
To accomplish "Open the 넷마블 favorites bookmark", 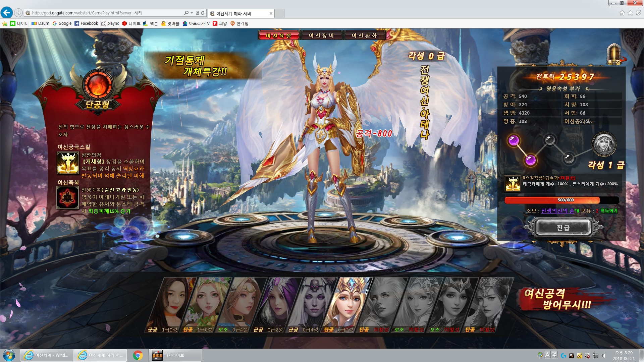I will pyautogui.click(x=170, y=23).
